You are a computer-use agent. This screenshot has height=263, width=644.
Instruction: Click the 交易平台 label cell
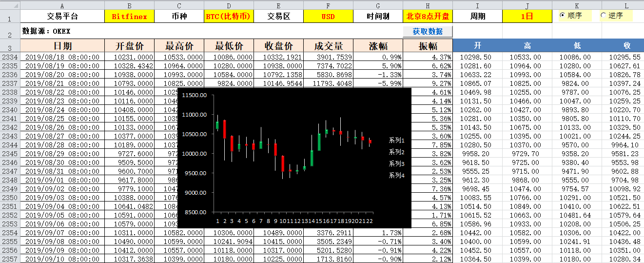tap(62, 16)
